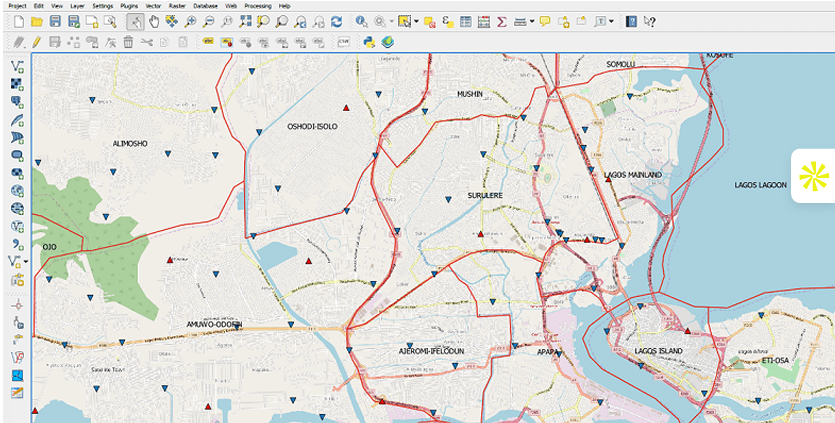Click the Save Project floppy icon

click(x=55, y=21)
